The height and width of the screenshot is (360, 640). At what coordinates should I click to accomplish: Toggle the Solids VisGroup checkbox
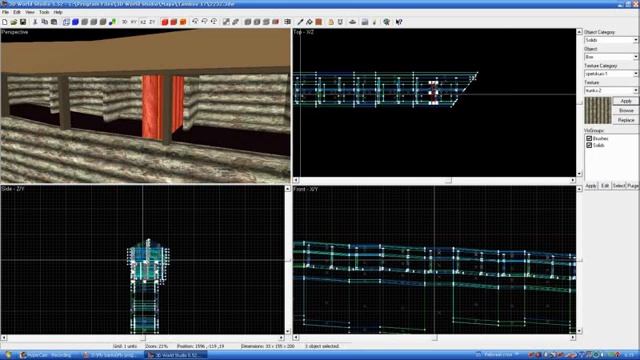coord(589,145)
